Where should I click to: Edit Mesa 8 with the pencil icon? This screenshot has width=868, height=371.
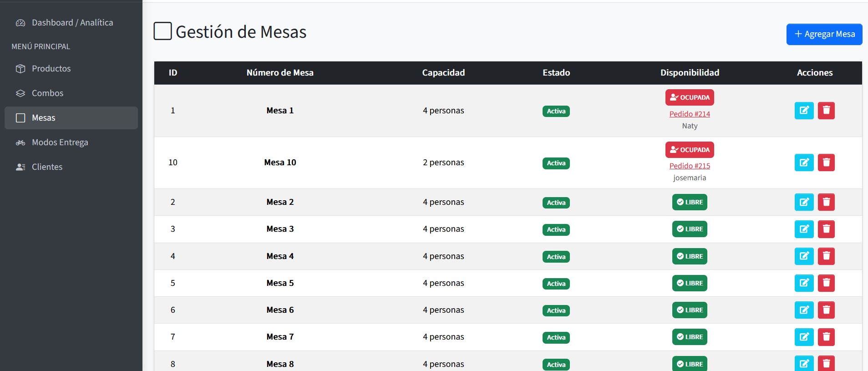(x=804, y=363)
